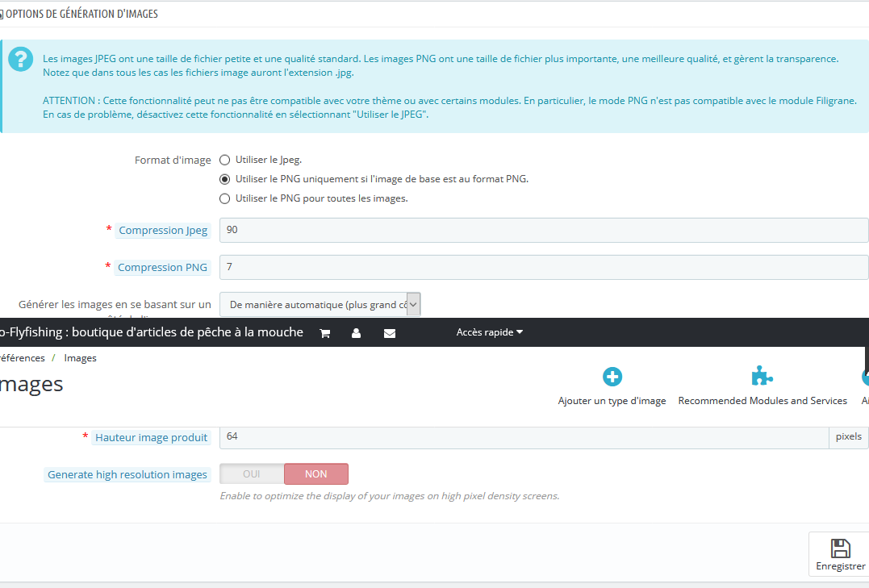869x588 pixels.
Task: Open the Images breadcrumb link
Action: pos(81,358)
